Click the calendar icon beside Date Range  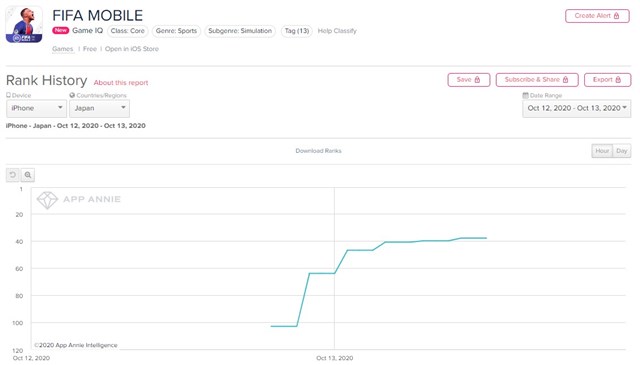[525, 95]
